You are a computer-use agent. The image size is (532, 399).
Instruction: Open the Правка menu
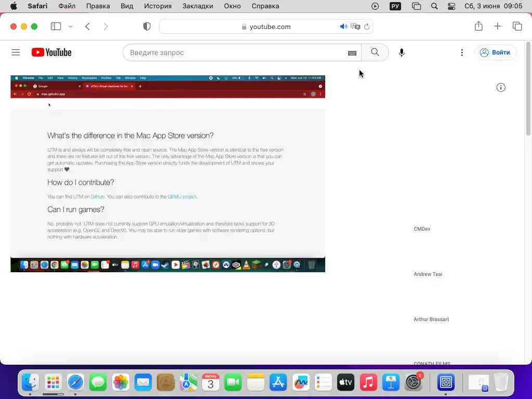(98, 6)
